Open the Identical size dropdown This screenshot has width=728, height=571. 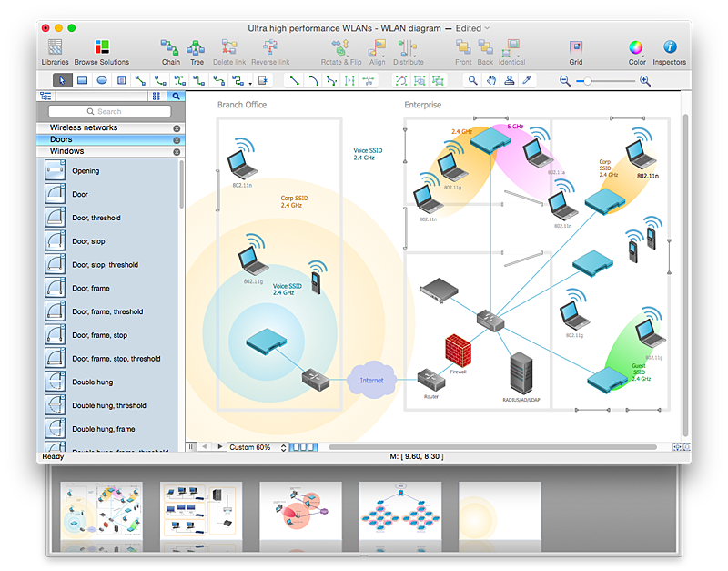coord(511,52)
